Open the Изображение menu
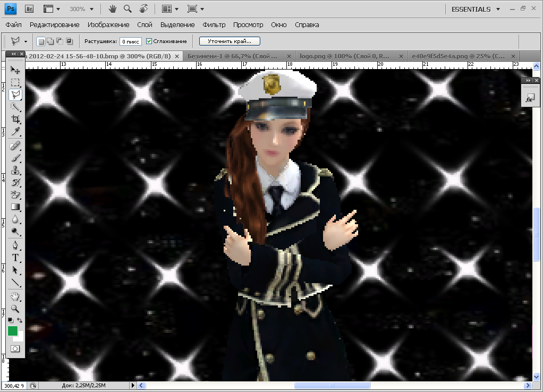 tap(108, 25)
